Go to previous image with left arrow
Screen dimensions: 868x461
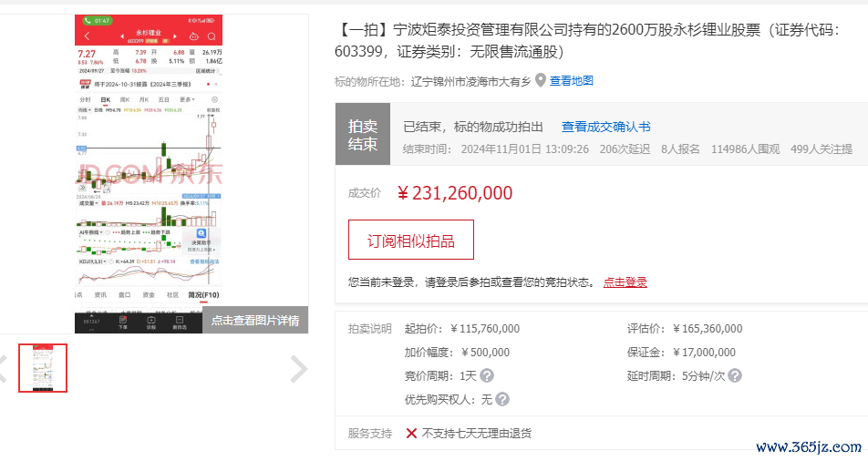(x=3, y=369)
